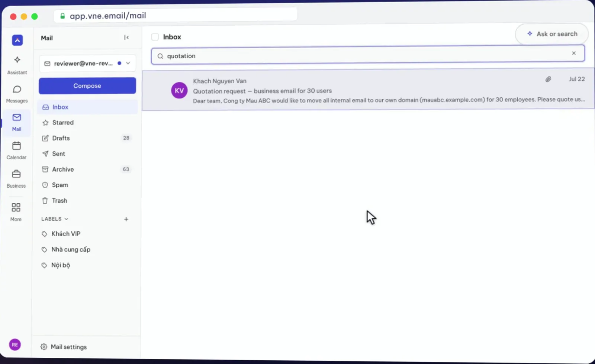
Task: Click the green window zoom button
Action: click(35, 16)
